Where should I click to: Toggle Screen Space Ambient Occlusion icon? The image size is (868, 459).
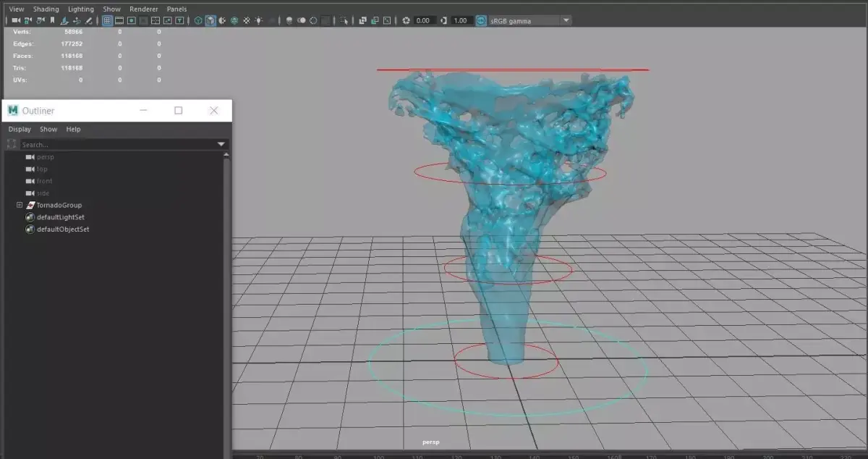[x=289, y=20]
